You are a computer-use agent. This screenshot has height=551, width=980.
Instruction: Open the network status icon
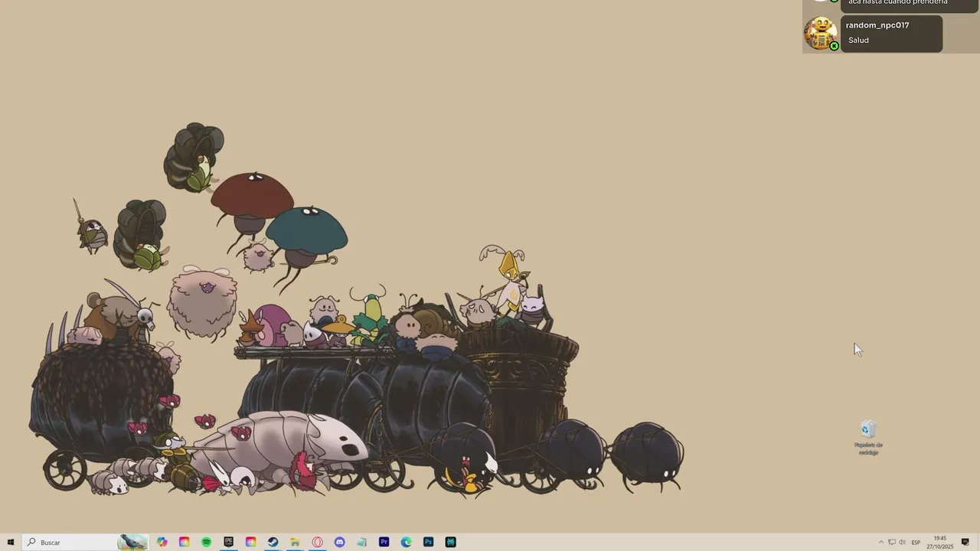pyautogui.click(x=891, y=542)
